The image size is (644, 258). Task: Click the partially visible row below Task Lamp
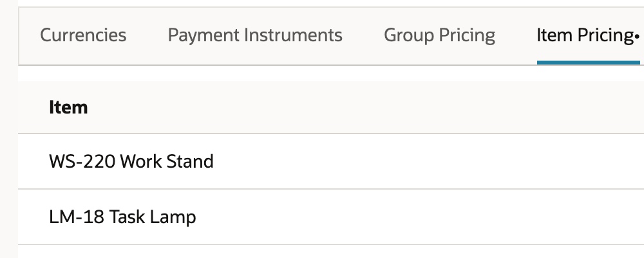coord(331,252)
